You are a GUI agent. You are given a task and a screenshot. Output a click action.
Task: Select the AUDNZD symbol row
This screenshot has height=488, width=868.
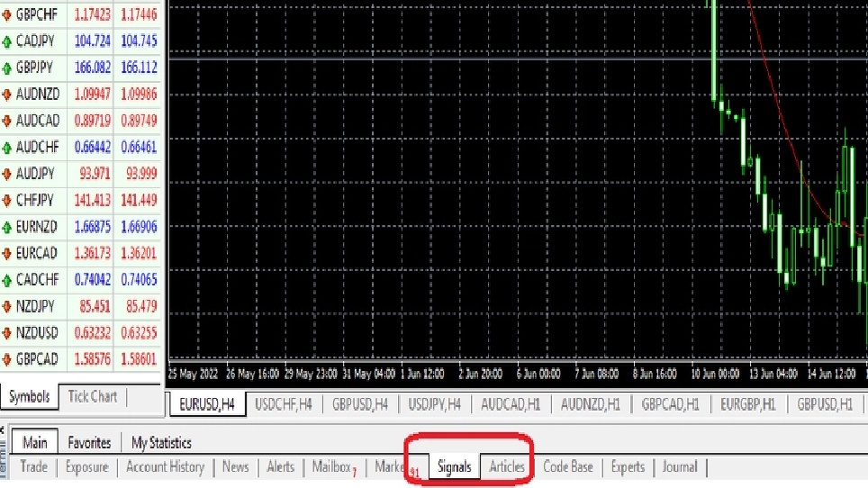pyautogui.click(x=81, y=94)
